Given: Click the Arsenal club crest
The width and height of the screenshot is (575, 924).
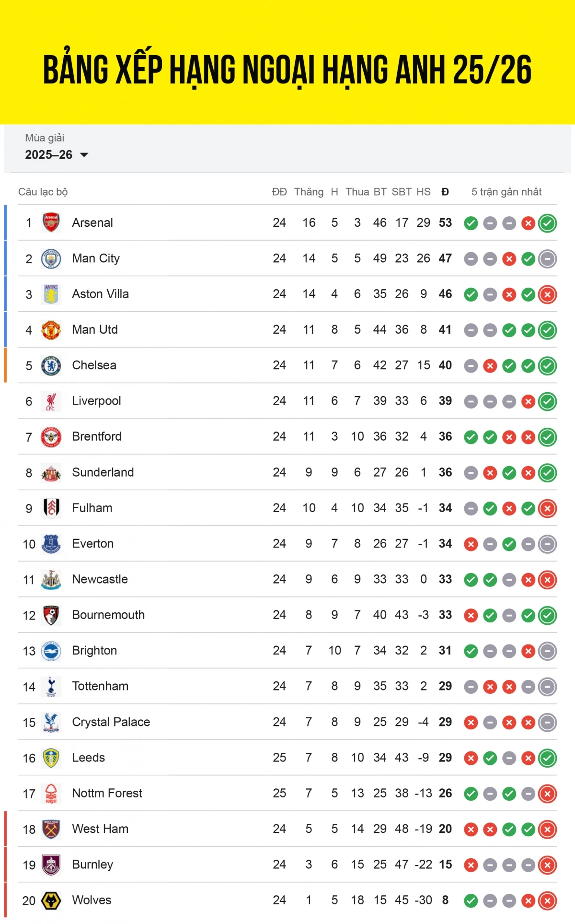Looking at the screenshot, I should tap(51, 222).
